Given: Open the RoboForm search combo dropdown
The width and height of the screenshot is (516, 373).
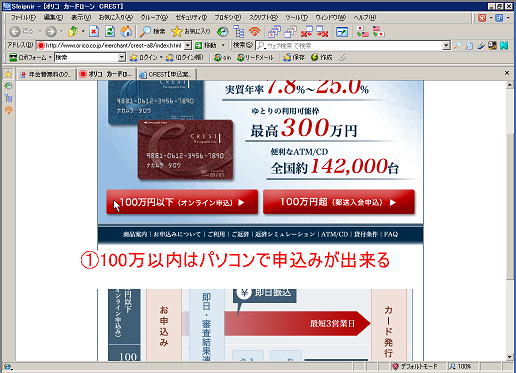Looking at the screenshot, I should click(122, 57).
